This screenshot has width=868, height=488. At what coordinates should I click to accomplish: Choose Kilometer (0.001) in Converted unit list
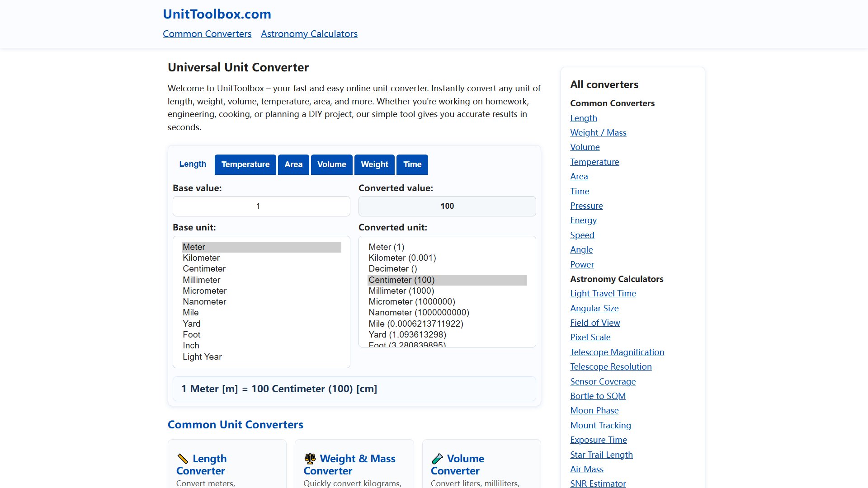point(447,258)
